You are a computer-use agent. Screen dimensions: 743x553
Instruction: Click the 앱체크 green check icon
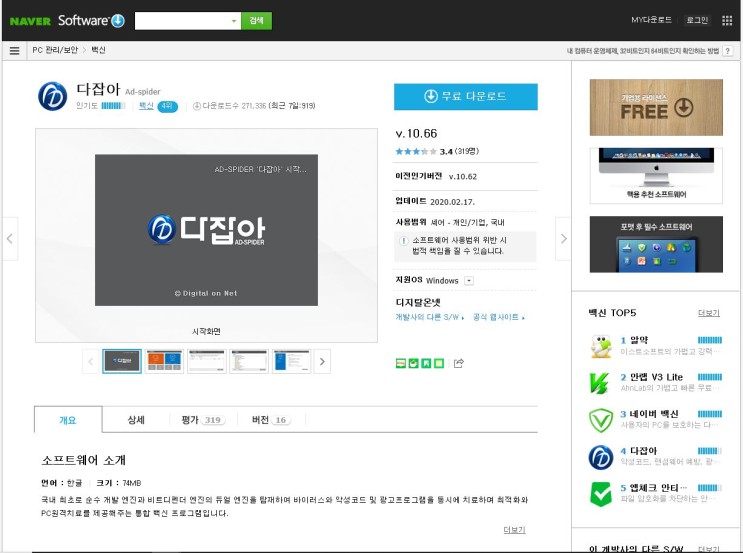601,494
